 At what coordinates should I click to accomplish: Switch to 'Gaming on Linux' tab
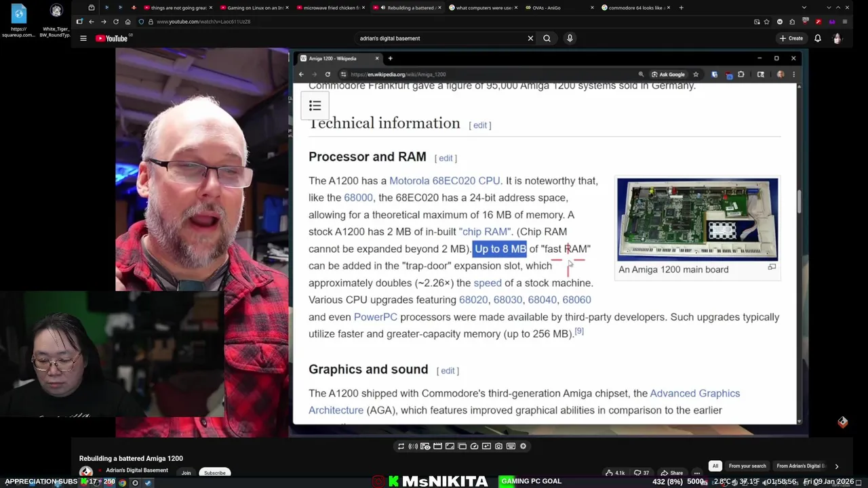pyautogui.click(x=255, y=7)
